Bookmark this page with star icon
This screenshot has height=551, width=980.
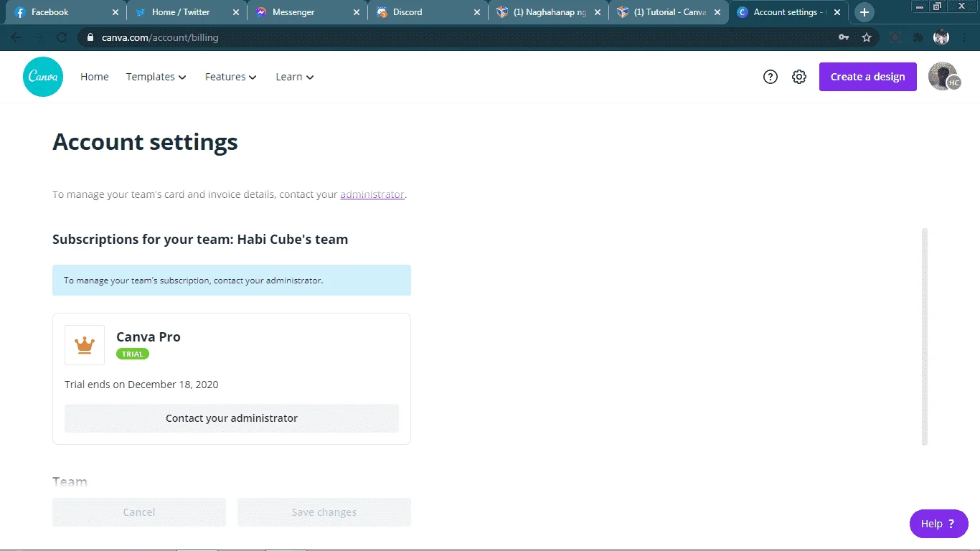point(867,37)
